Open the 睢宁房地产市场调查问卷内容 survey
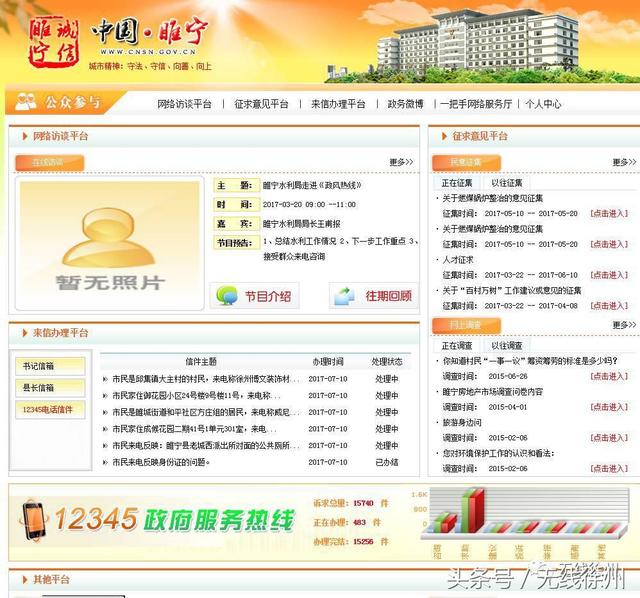The width and height of the screenshot is (640, 598). pyautogui.click(x=493, y=392)
